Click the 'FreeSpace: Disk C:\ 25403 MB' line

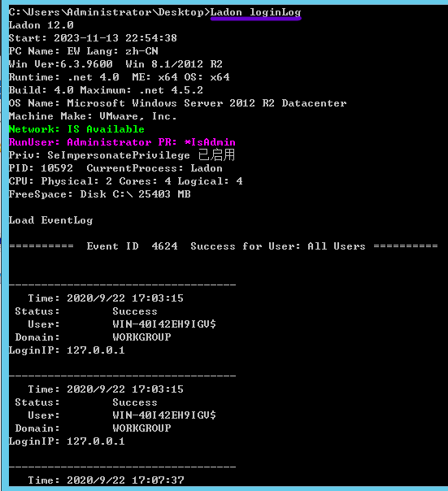(100, 194)
